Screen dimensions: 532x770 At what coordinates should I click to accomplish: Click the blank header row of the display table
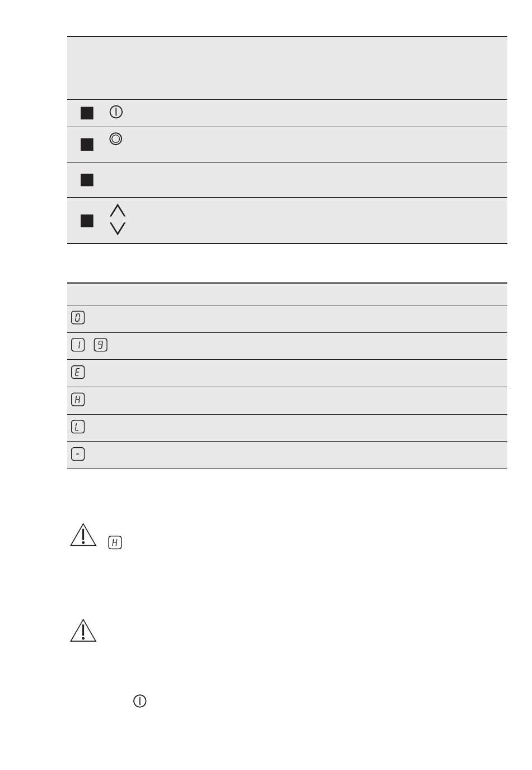(287, 294)
